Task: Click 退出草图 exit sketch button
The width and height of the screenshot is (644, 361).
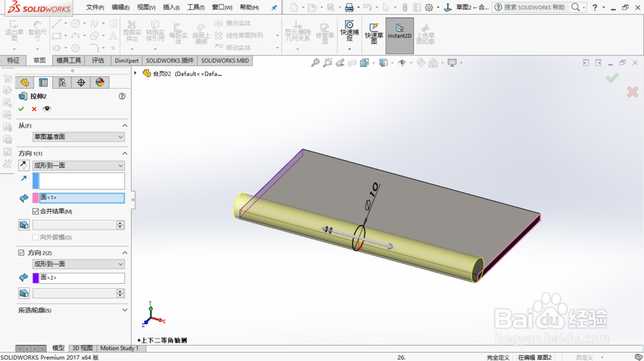Action: (x=14, y=31)
